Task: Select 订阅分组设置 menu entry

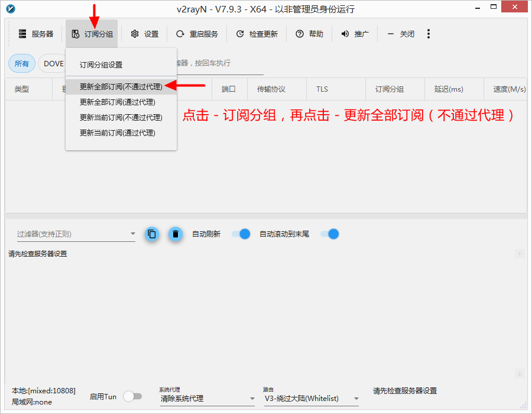Action: coord(121,65)
